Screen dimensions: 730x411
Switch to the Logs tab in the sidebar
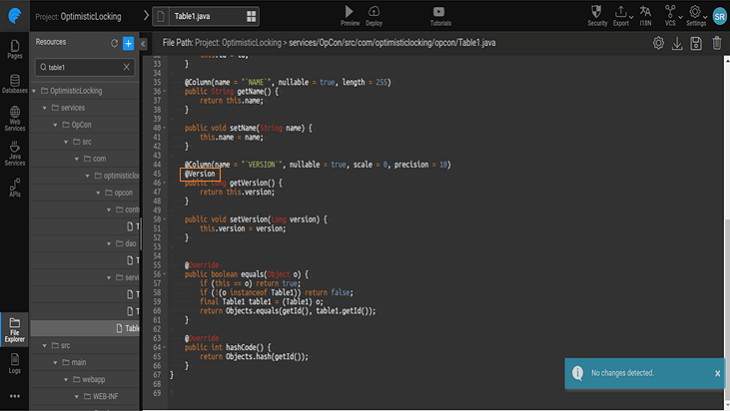point(14,363)
